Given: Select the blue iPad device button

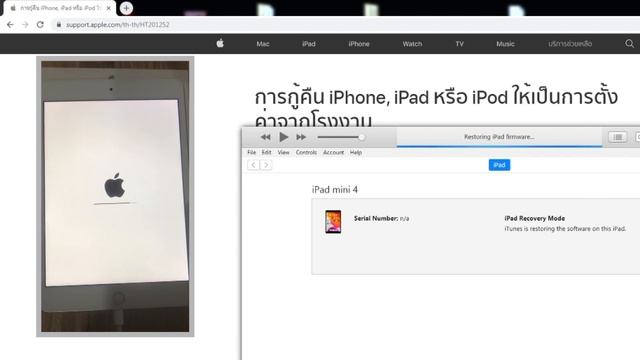Looking at the screenshot, I should pos(499,165).
